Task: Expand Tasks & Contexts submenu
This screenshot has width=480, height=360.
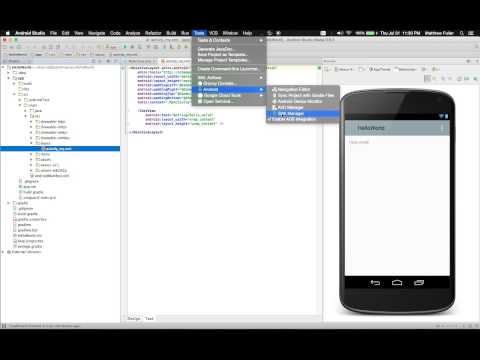Action: pos(229,40)
